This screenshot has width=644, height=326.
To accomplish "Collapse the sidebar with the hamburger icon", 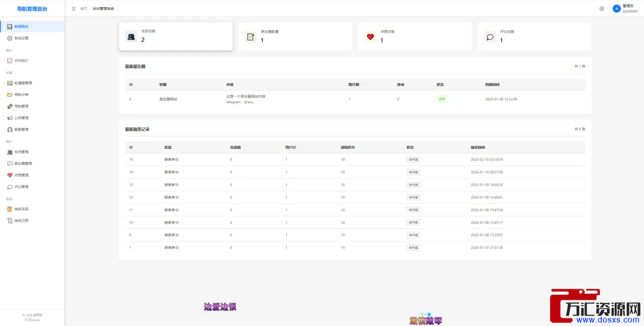I will 74,9.
